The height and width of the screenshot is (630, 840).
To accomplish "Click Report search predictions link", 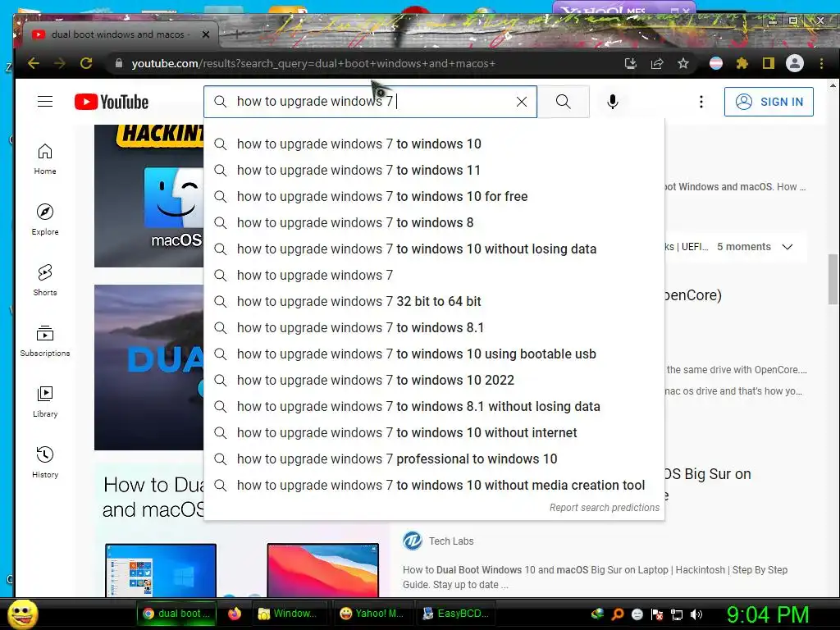I will pyautogui.click(x=605, y=507).
